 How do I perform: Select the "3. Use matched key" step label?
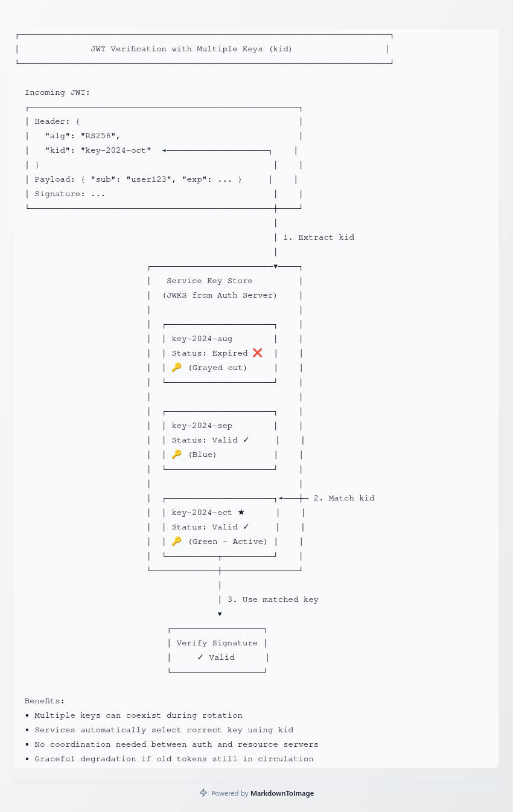click(273, 599)
